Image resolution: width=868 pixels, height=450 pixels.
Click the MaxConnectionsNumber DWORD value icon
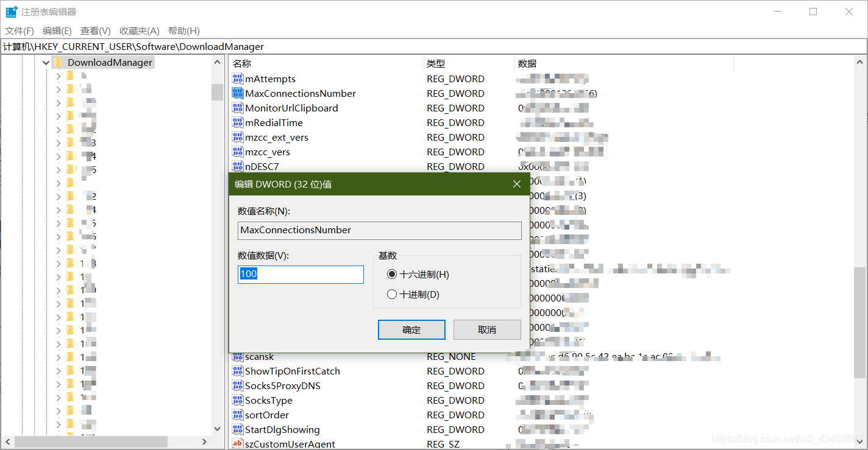[238, 93]
